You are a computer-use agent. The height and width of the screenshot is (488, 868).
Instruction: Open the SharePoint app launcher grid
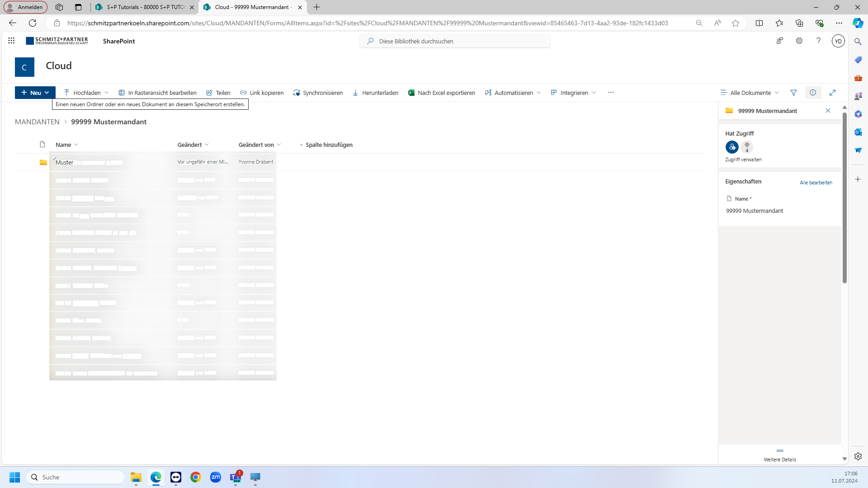click(11, 41)
